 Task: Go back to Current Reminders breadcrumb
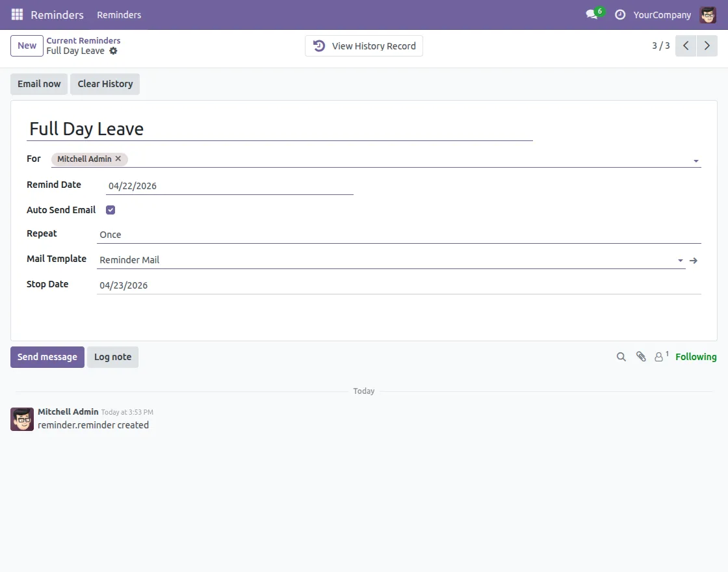(x=83, y=40)
